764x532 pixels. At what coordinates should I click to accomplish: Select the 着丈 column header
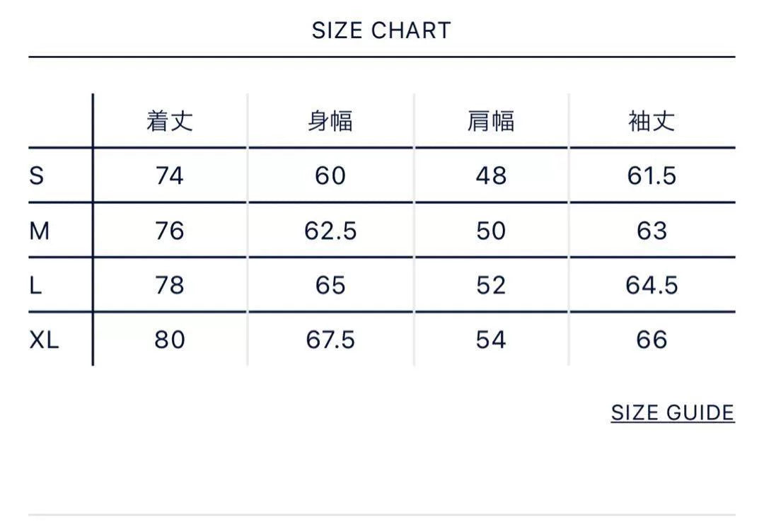(170, 121)
